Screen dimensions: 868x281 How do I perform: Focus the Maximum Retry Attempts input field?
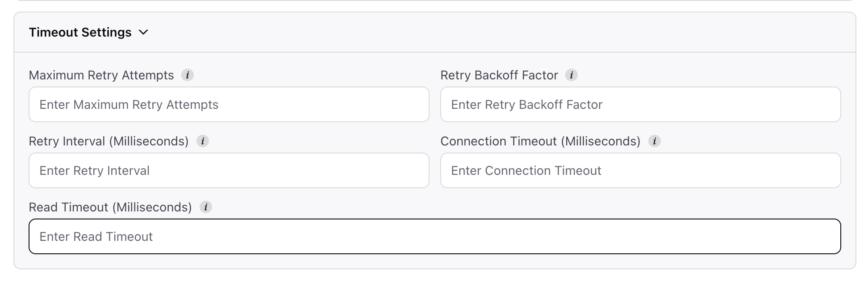(x=229, y=104)
